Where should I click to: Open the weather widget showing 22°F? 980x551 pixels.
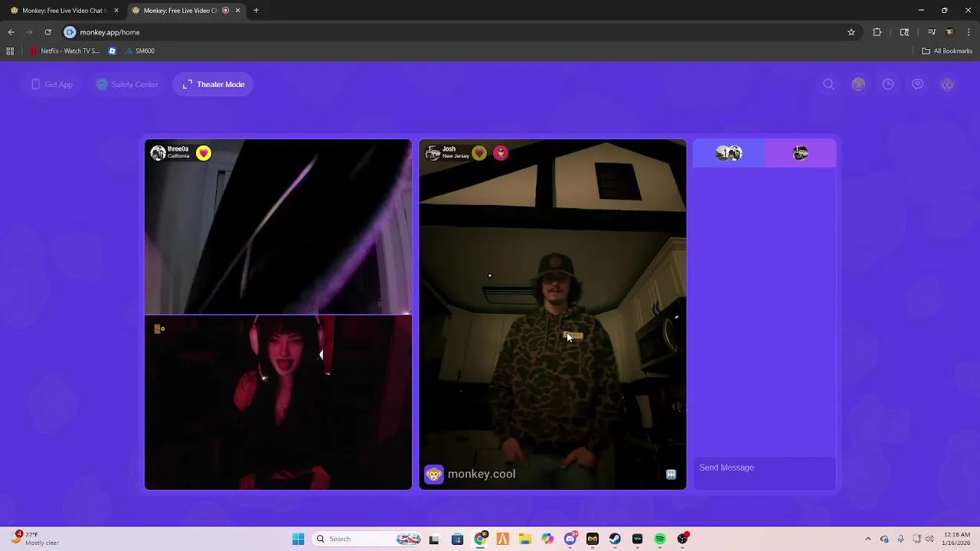36,539
